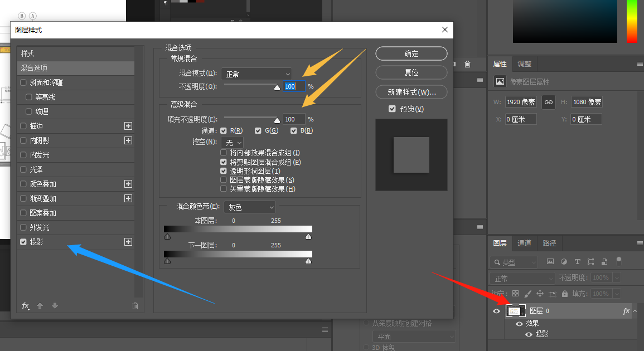This screenshot has width=644, height=351.
Task: Click the text layer filter T icon
Action: tap(577, 262)
